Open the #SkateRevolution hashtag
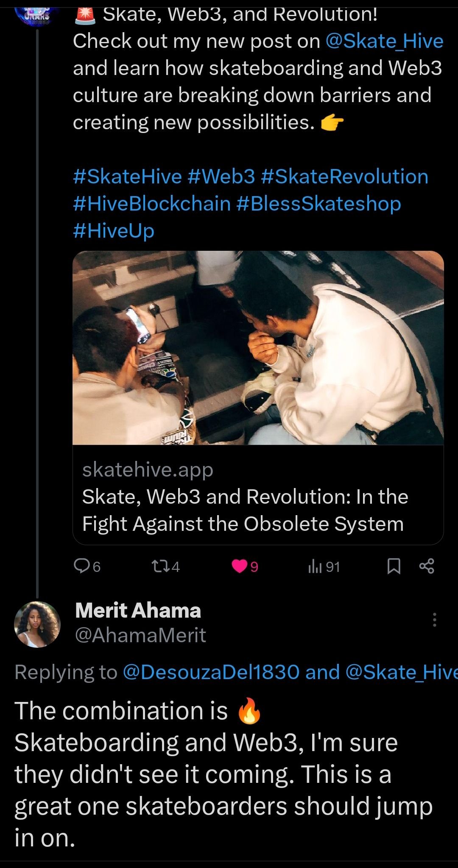The image size is (458, 868). tap(345, 177)
